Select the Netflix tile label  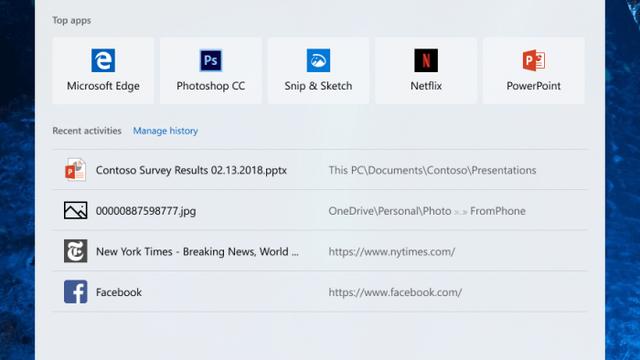point(426,86)
